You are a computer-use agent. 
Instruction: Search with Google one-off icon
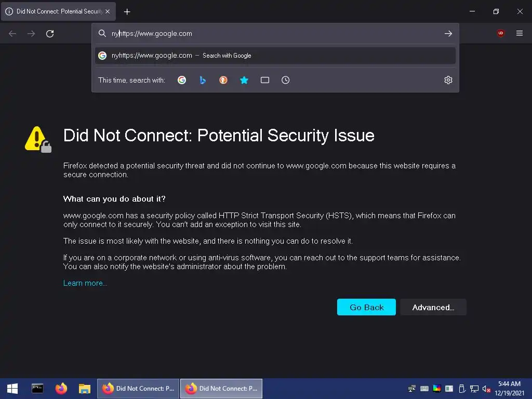pyautogui.click(x=182, y=80)
